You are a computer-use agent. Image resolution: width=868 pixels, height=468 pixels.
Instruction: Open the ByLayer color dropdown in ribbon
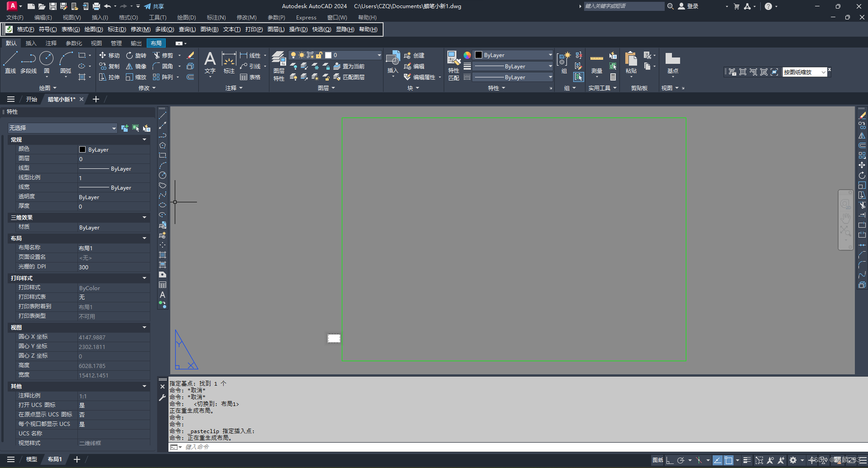(513, 55)
